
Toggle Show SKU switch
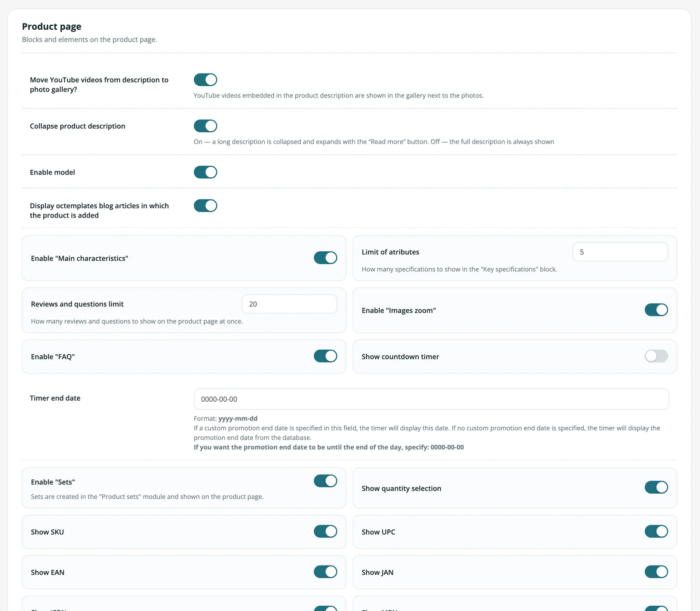click(325, 531)
